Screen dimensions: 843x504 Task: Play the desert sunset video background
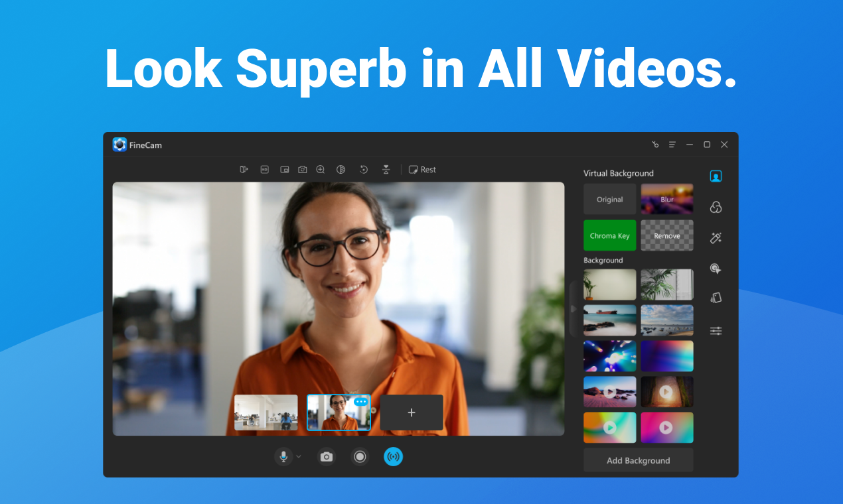[610, 392]
